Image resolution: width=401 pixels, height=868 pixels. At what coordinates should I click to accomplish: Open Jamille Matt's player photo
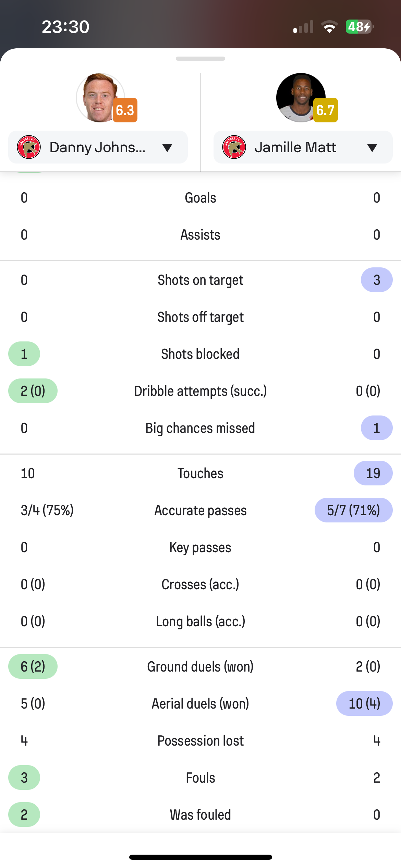pyautogui.click(x=301, y=98)
